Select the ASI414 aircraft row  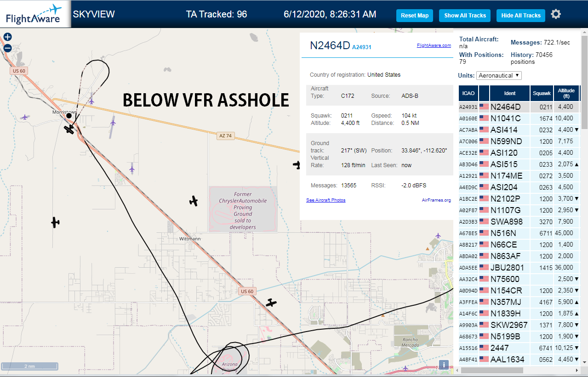point(519,130)
